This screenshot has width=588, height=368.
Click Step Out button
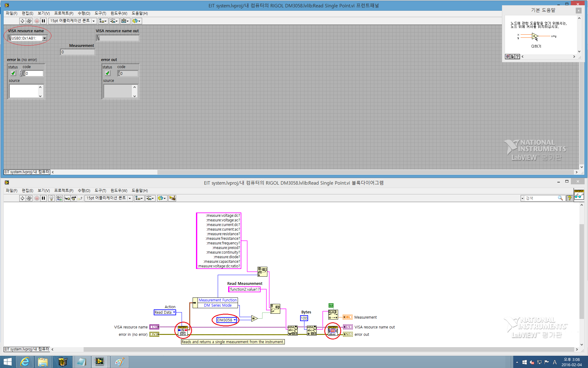coord(80,198)
